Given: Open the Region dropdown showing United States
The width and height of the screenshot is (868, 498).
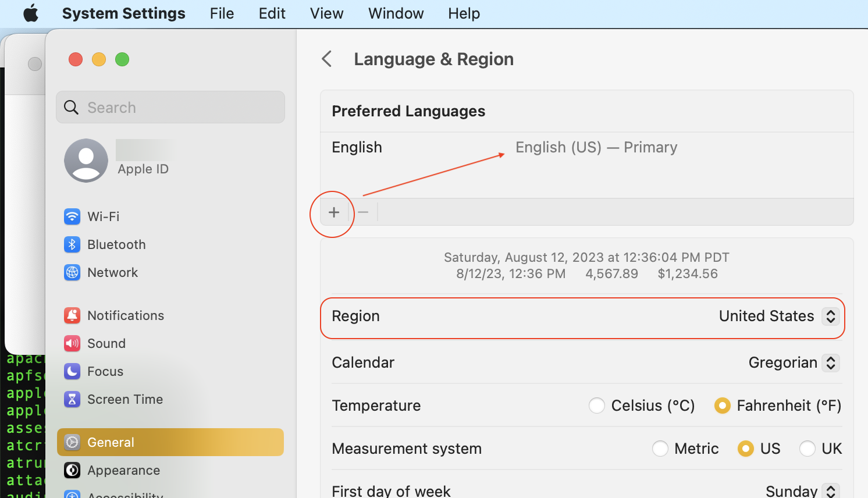Looking at the screenshot, I should coord(830,316).
